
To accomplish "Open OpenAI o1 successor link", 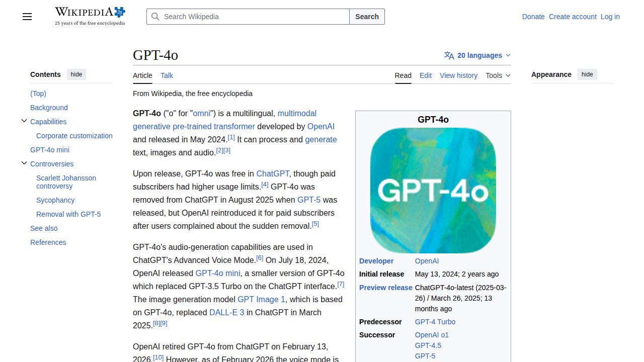I will (432, 335).
